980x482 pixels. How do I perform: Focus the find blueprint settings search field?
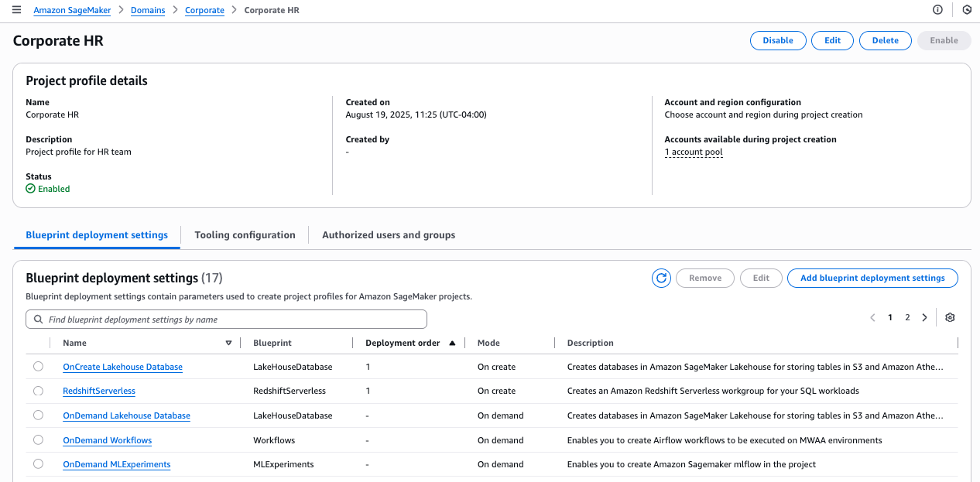coord(226,320)
